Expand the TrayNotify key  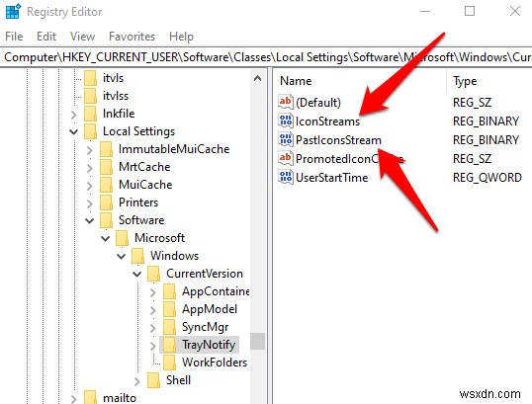153,346
